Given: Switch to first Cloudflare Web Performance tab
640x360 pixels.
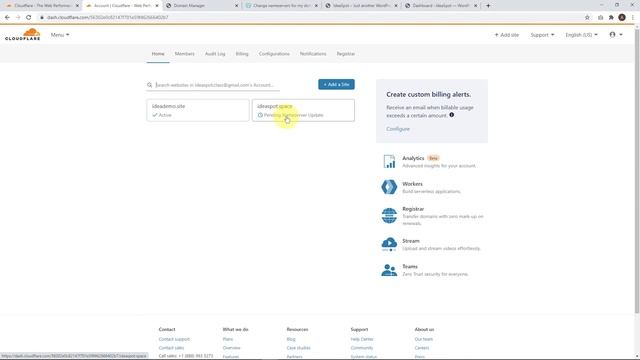Looking at the screenshot, I should (42, 6).
